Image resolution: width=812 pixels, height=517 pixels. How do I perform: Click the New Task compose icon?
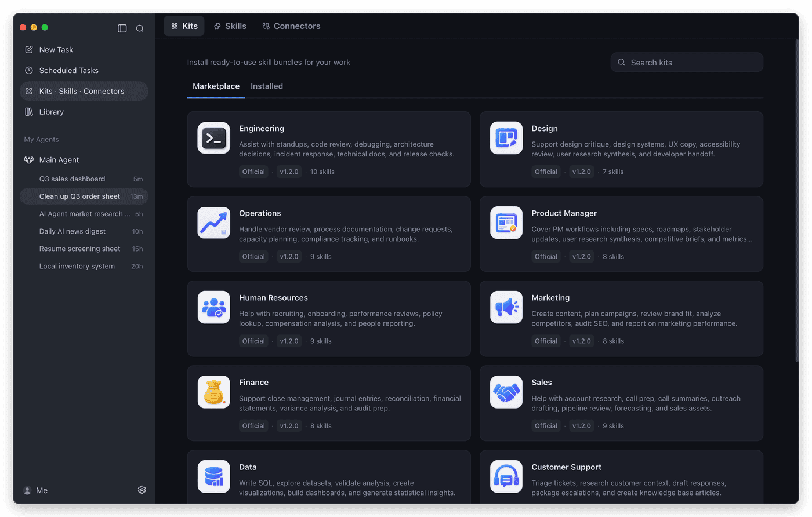29,50
